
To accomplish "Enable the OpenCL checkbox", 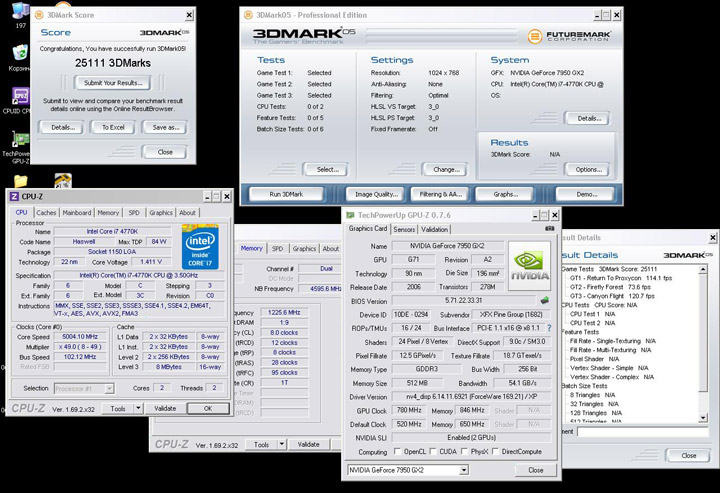I will tap(398, 452).
